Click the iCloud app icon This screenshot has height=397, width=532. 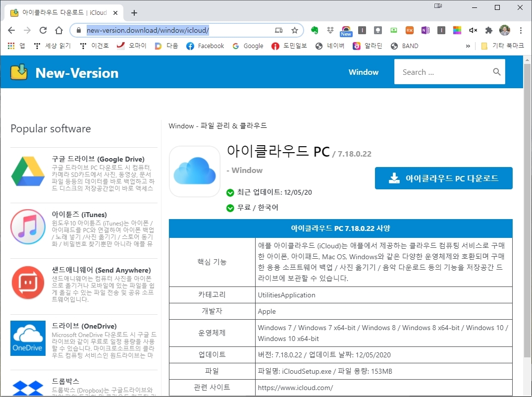[x=195, y=171]
